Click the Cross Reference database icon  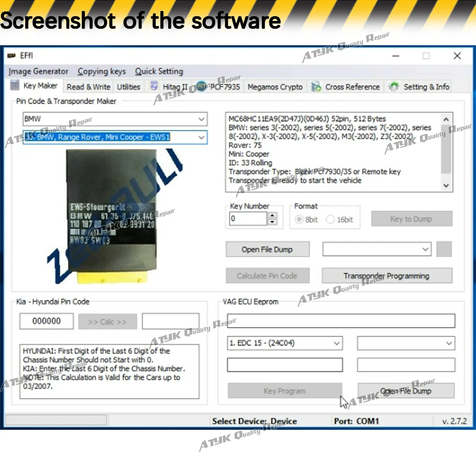tap(317, 87)
